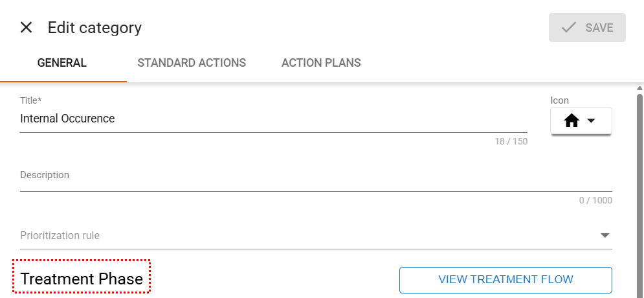Switch to the Standard Actions tab
This screenshot has height=298, width=644.
click(x=192, y=63)
